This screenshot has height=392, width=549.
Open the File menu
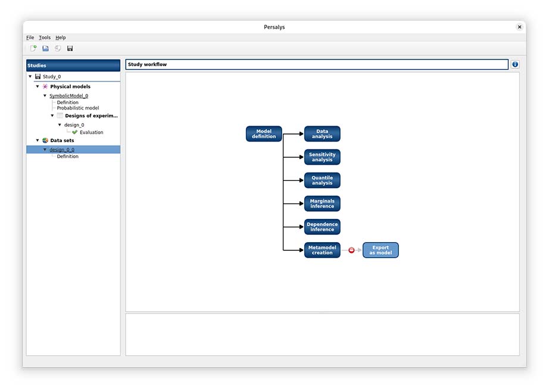point(30,37)
